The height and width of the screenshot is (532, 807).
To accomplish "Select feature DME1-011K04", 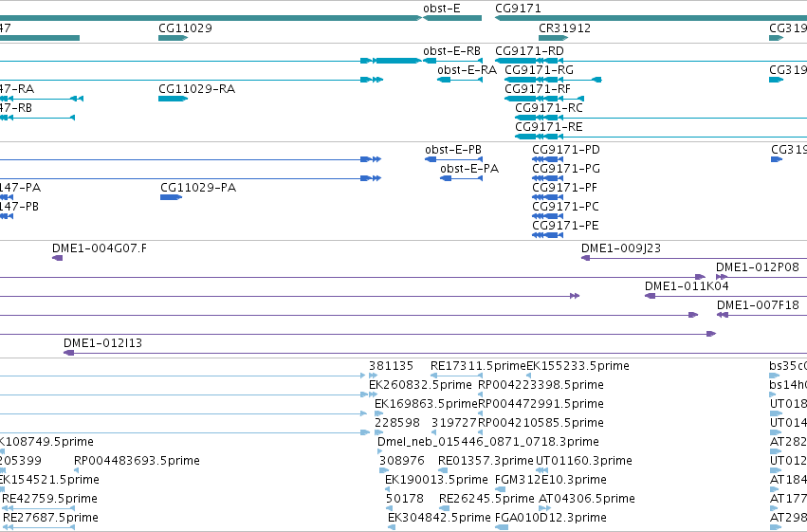I will coord(725,297).
